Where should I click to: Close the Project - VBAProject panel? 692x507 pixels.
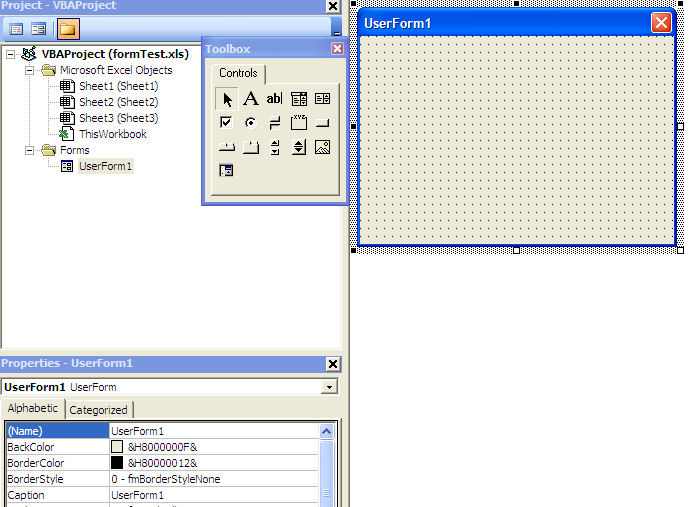point(333,6)
